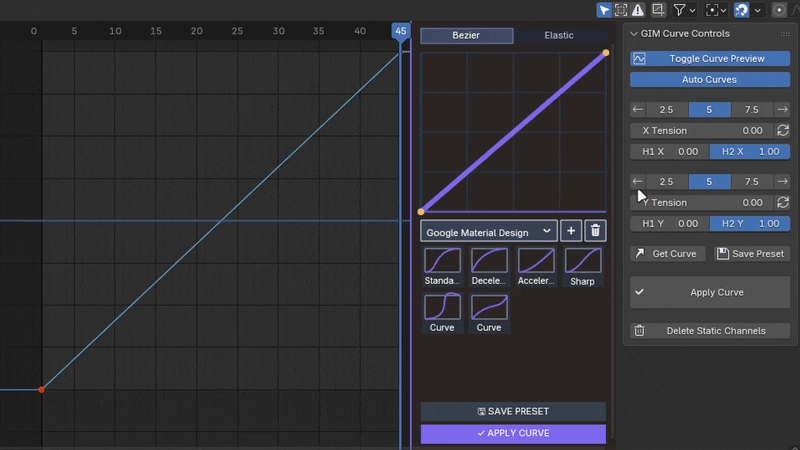The image size is (800, 450).
Task: Select 7.5 in the X tension row
Action: pos(752,110)
